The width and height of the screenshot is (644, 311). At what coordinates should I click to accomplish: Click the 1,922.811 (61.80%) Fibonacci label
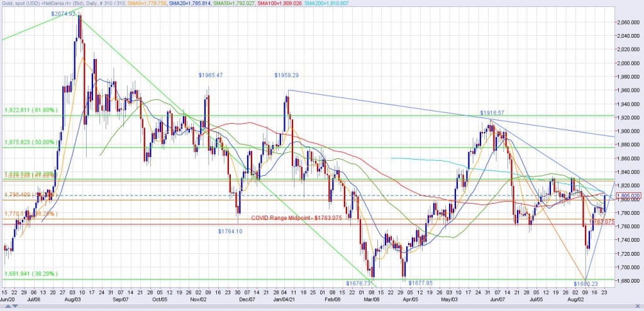pos(31,111)
